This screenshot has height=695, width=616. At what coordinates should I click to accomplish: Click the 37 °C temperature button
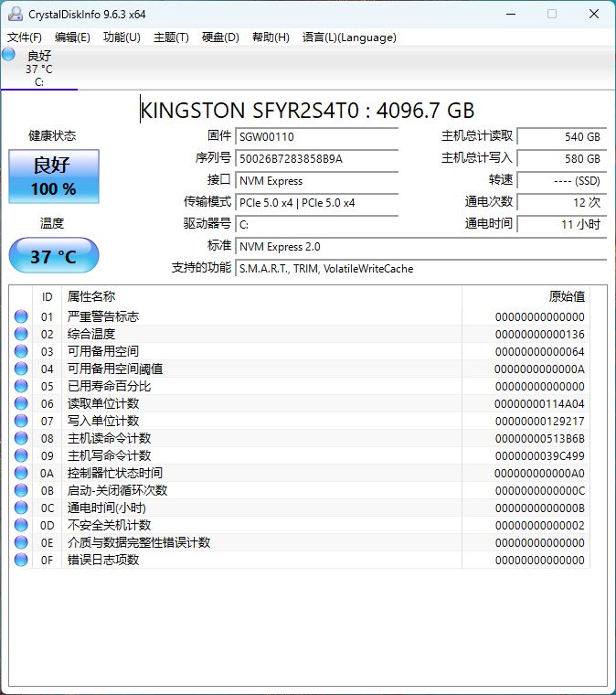pyautogui.click(x=54, y=255)
